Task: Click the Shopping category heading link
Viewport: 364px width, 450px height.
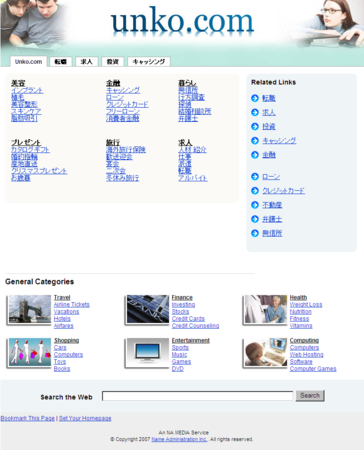Action: coord(67,340)
